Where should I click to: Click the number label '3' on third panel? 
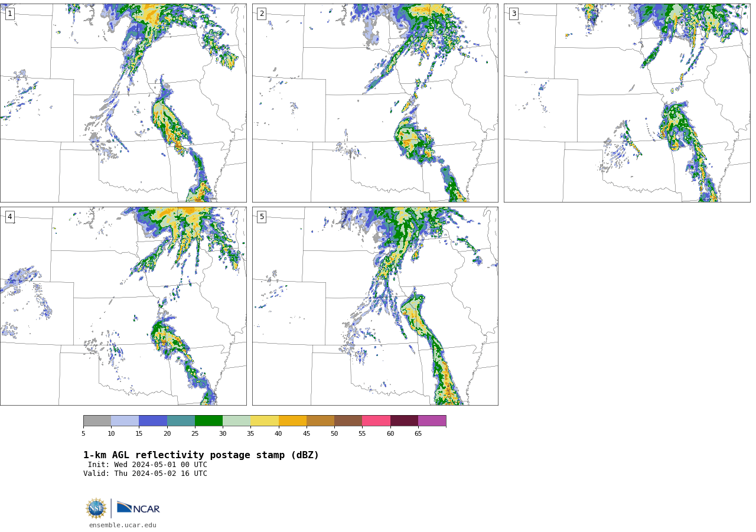(513, 14)
